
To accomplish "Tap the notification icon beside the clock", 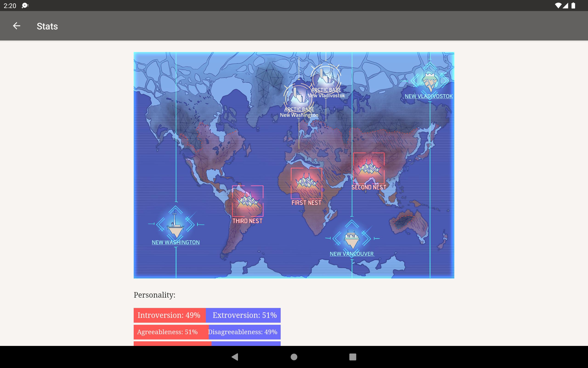I will [x=25, y=5].
